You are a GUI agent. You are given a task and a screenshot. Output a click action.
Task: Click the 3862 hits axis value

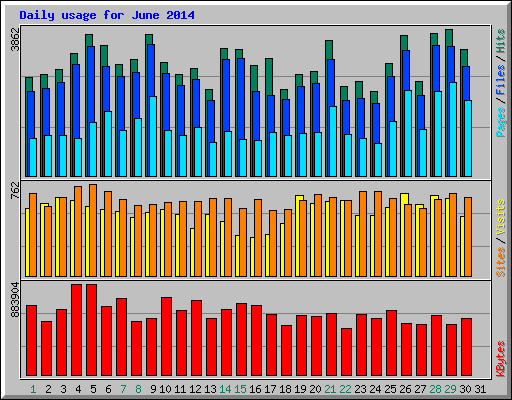coord(15,39)
